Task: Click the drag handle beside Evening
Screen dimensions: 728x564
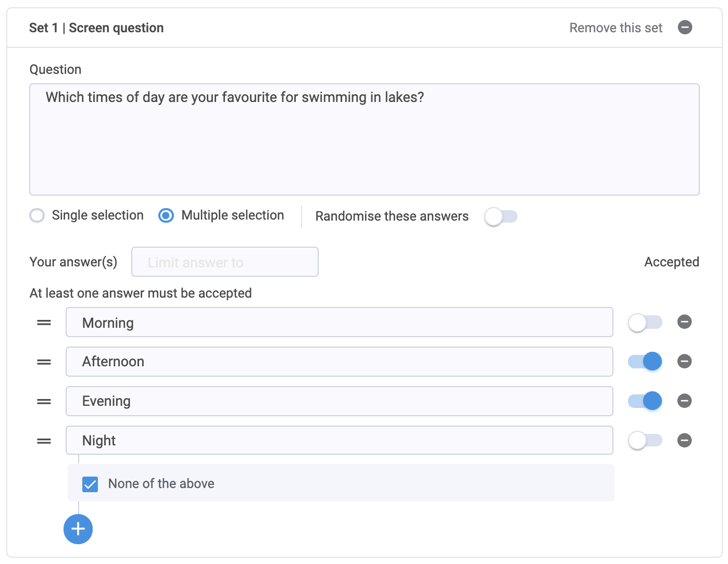Action: (44, 402)
